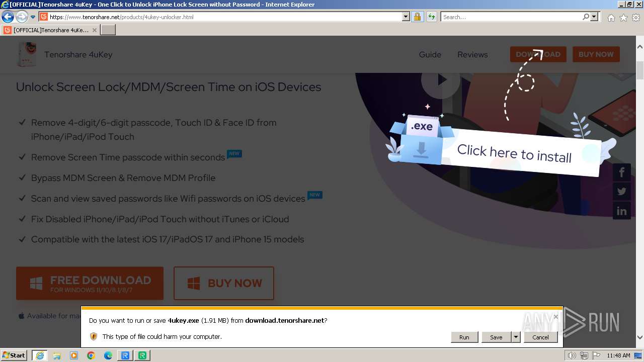Share the page on Facebook
Image resolution: width=644 pixels, height=362 pixels.
622,172
